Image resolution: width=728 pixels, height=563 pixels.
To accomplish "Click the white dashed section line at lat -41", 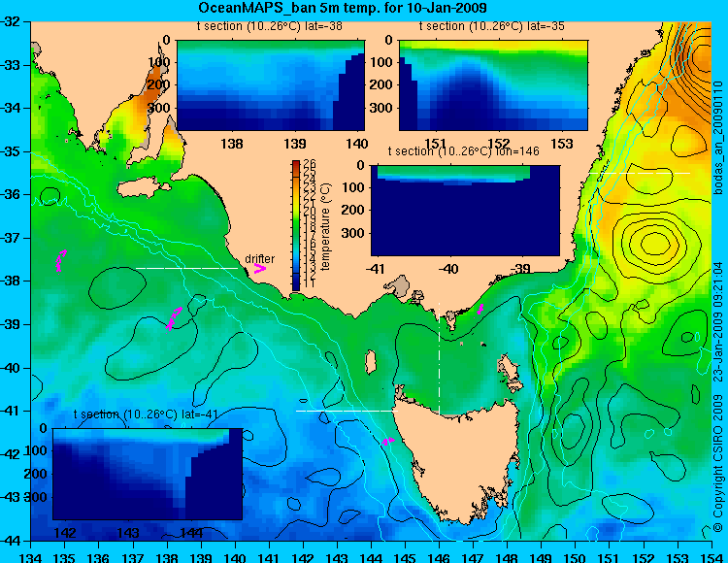I will pyautogui.click(x=347, y=411).
